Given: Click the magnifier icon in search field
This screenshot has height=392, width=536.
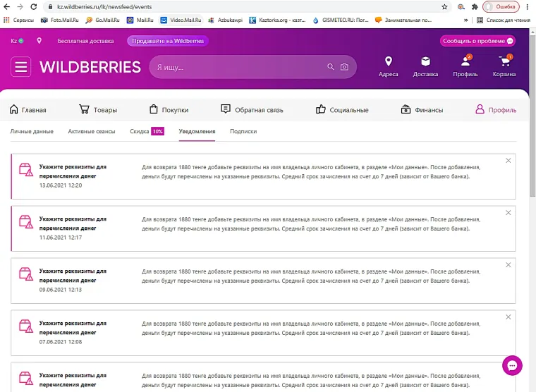Looking at the screenshot, I should [330, 67].
